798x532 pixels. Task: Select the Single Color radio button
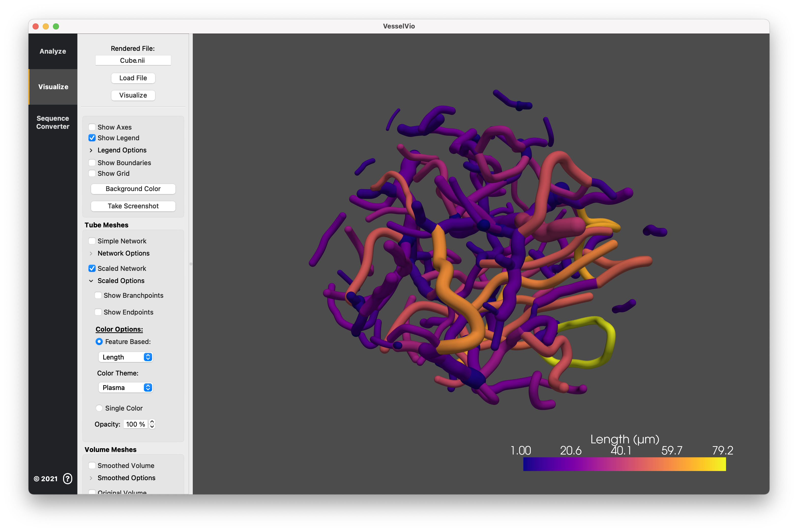tap(99, 408)
